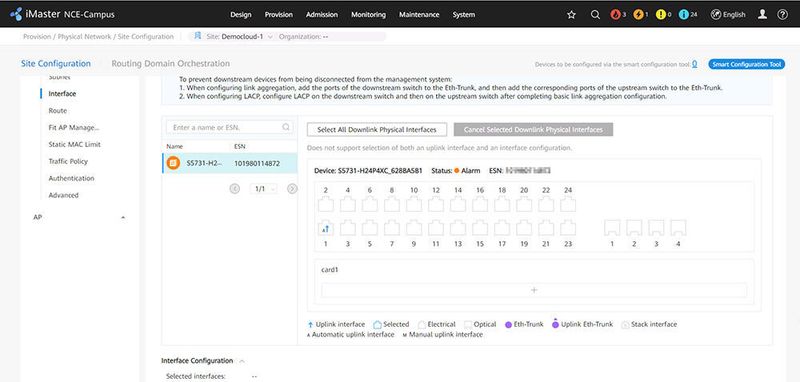Click the Provision breadcrumb path

(x=37, y=37)
